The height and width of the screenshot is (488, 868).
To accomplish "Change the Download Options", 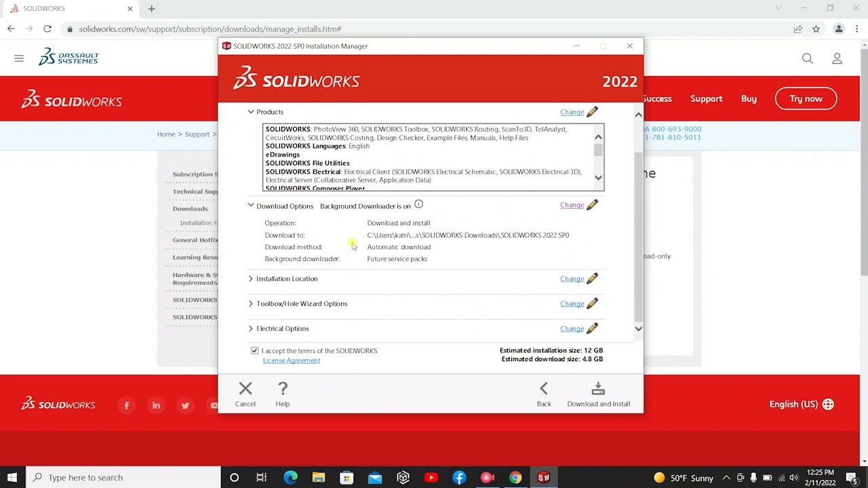I will 572,205.
